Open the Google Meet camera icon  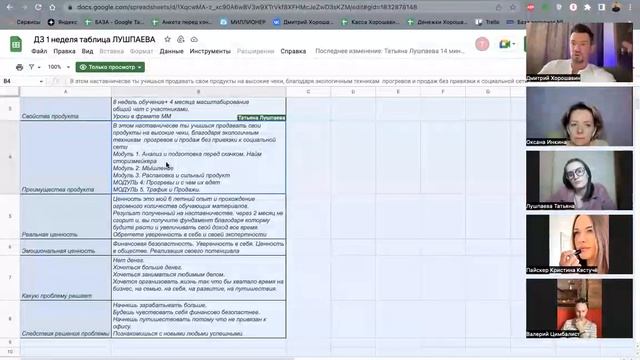(505, 44)
